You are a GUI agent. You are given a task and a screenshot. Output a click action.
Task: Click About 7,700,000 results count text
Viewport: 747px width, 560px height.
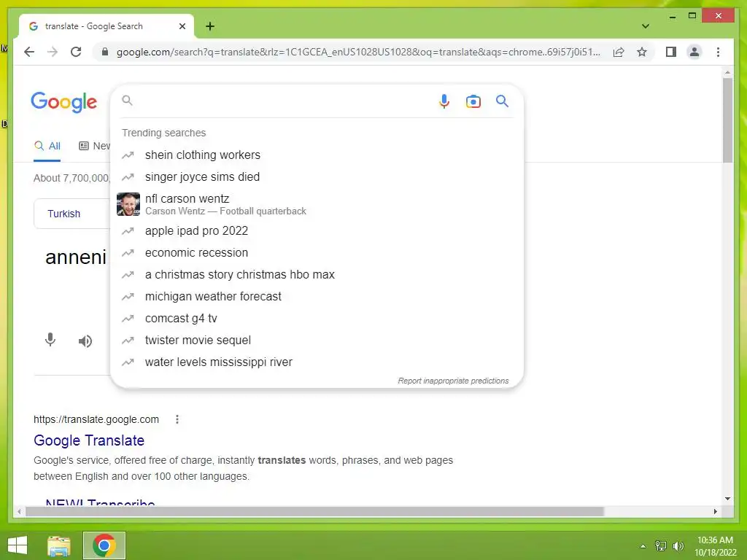tap(71, 178)
